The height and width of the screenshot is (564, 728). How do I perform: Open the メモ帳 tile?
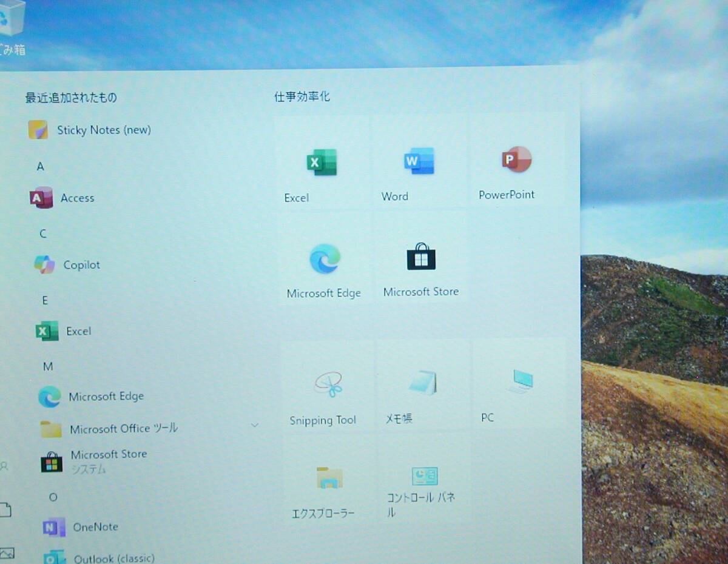tap(423, 384)
